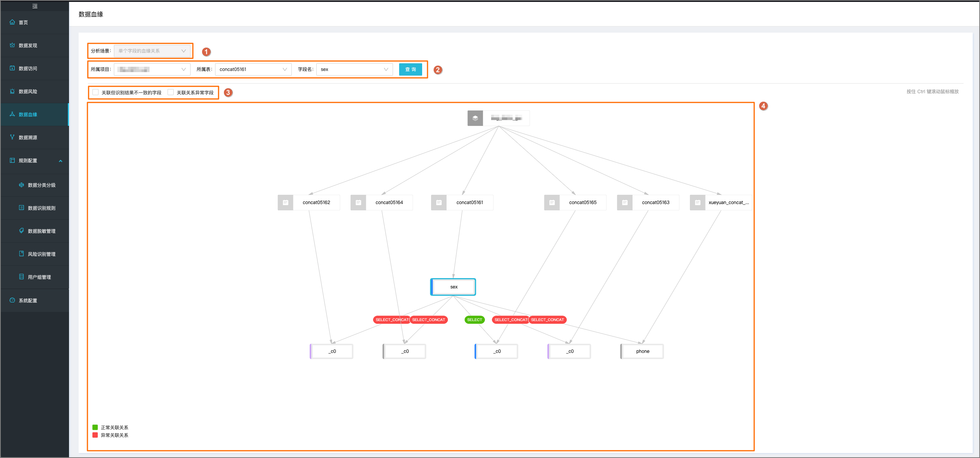Click the 查询 button
The width and height of the screenshot is (980, 458).
pos(410,69)
